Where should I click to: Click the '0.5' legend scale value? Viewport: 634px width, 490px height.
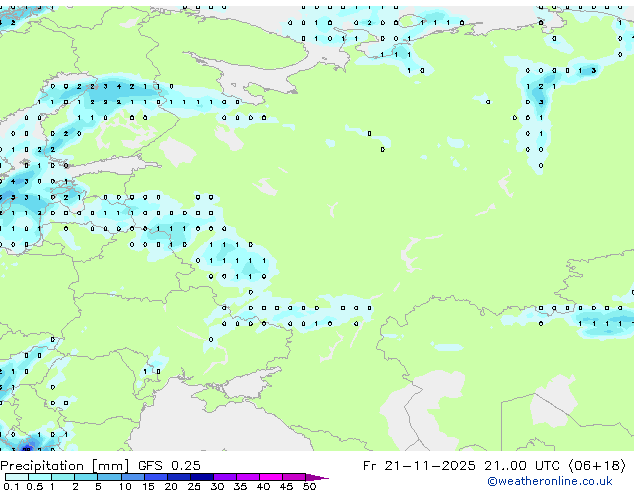(35, 486)
